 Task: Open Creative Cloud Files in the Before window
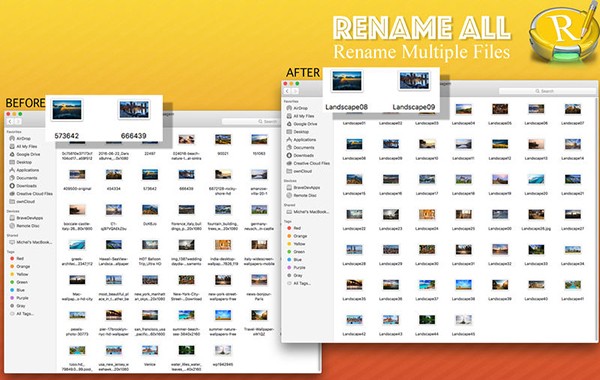pyautogui.click(x=31, y=194)
